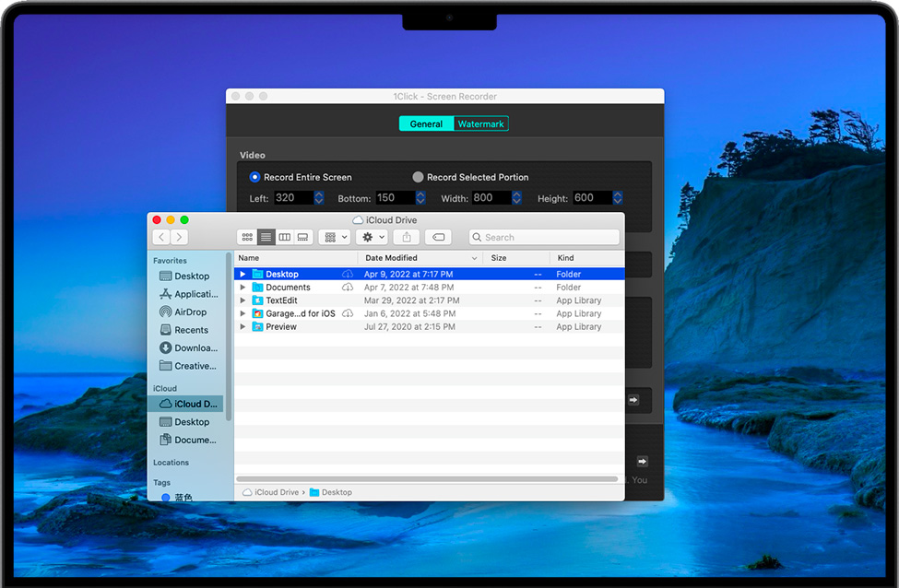Select the Record Entire Screen option
Image resolution: width=899 pixels, height=588 pixels.
(255, 177)
